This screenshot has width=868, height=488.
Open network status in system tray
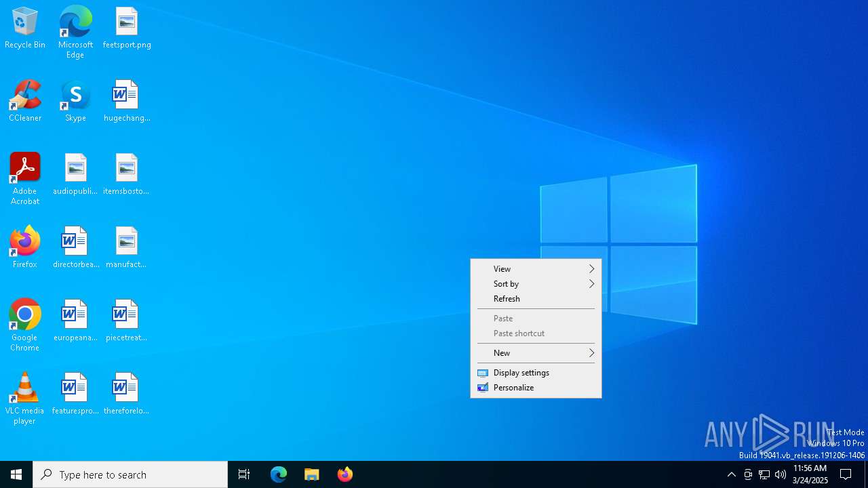pyautogui.click(x=764, y=474)
